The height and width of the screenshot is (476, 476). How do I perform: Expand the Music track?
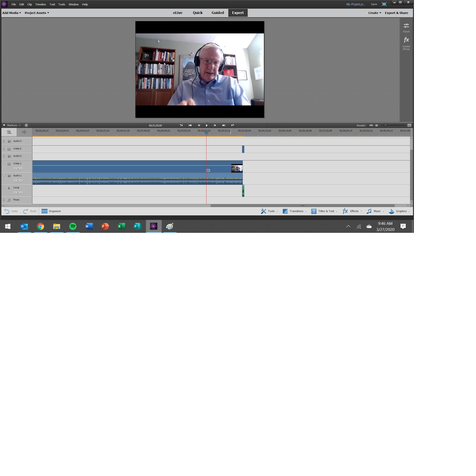coord(4,200)
